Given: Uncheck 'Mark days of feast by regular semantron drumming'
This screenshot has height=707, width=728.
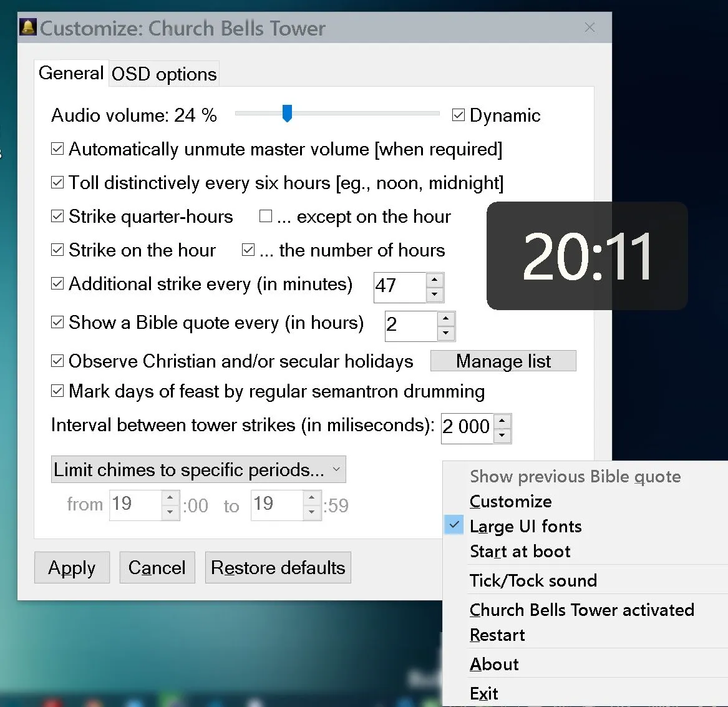Looking at the screenshot, I should [x=57, y=391].
